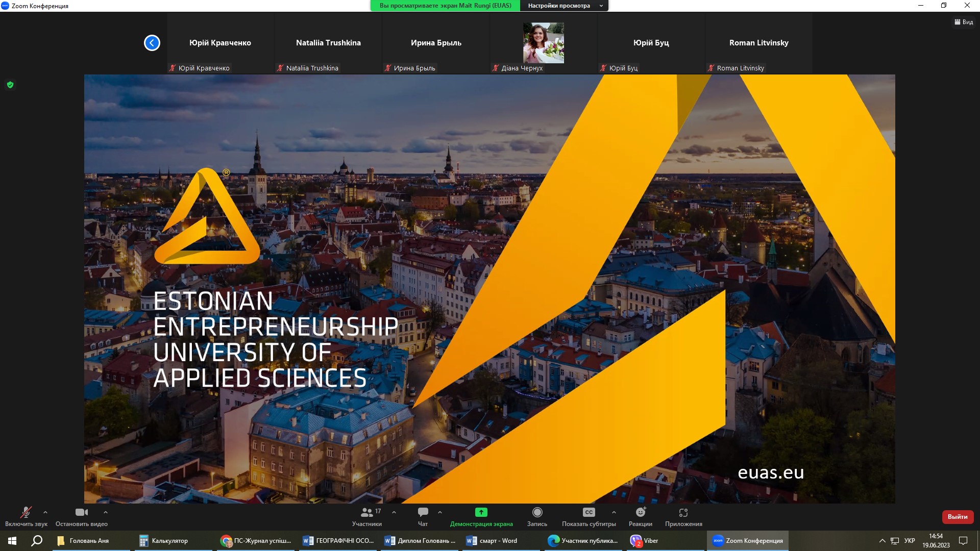Expand video options arrow next to camera
Image resolution: width=980 pixels, height=551 pixels.
(x=106, y=512)
